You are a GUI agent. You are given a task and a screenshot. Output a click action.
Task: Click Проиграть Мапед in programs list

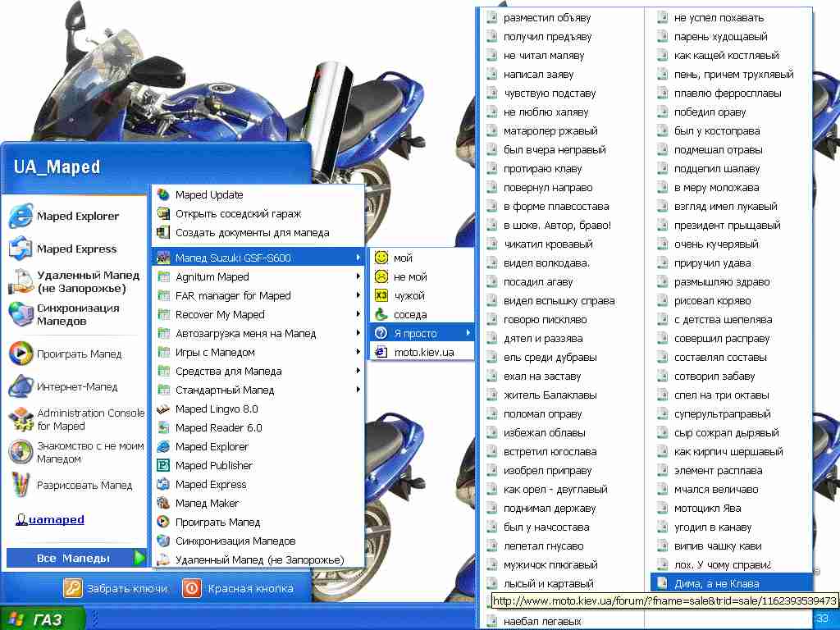pos(258,523)
